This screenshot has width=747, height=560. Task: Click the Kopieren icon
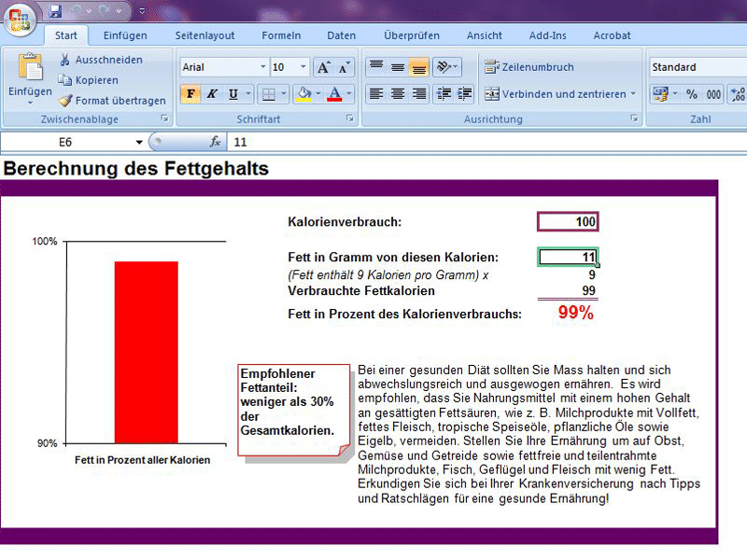click(64, 80)
